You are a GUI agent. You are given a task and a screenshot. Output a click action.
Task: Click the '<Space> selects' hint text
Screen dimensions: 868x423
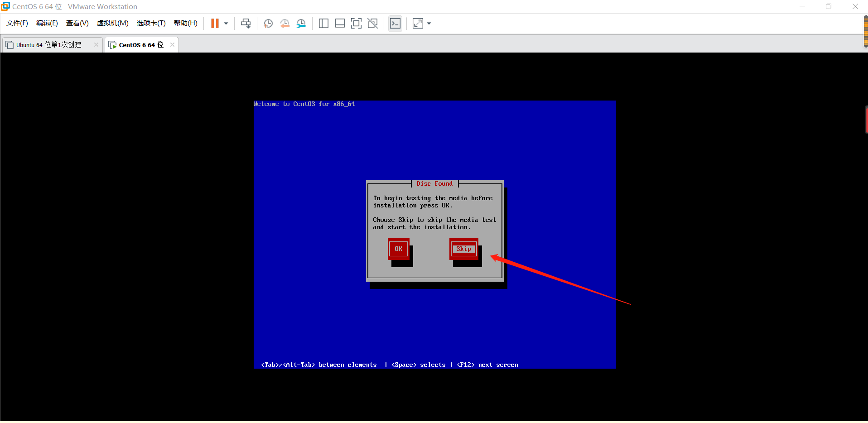[419, 365]
